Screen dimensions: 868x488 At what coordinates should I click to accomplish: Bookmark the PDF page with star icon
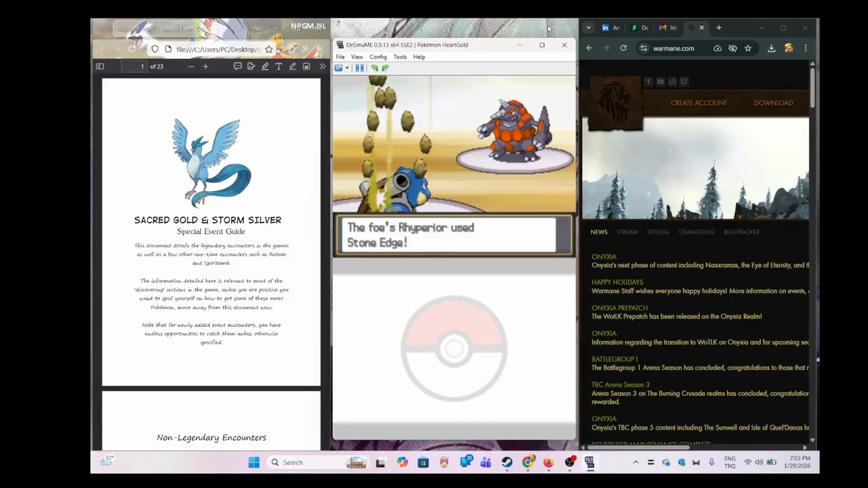coord(269,49)
